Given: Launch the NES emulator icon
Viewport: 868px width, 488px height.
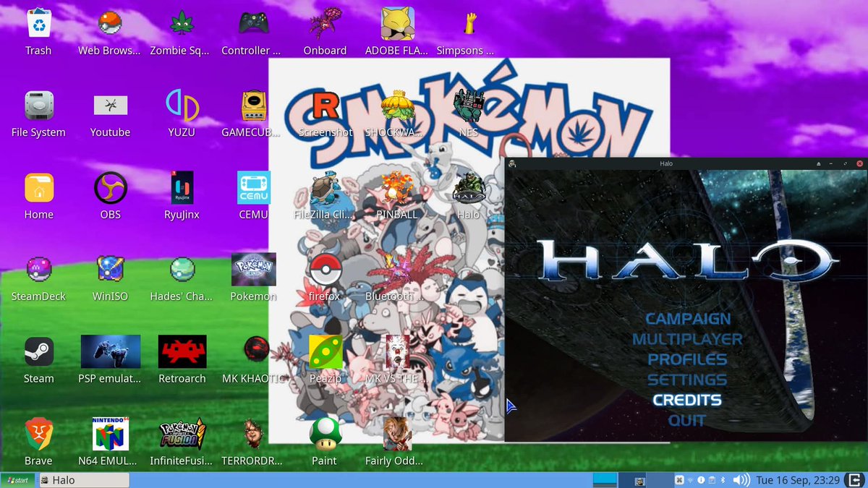Looking at the screenshot, I should coord(469,106).
